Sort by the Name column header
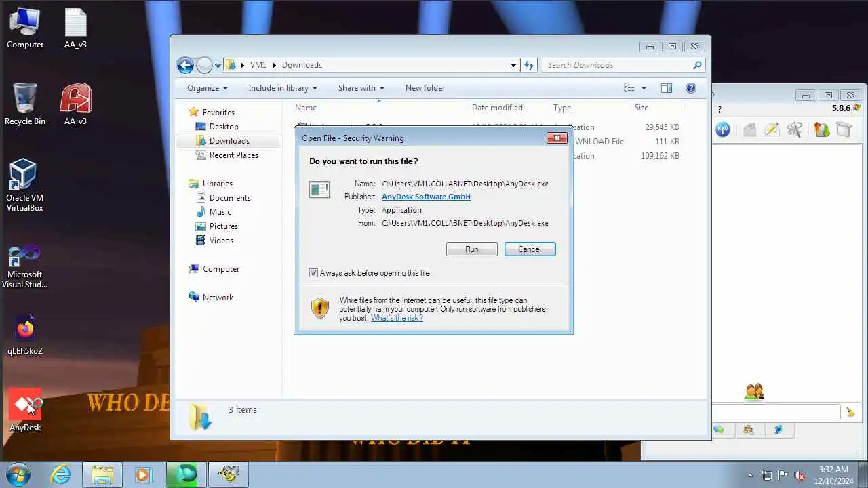The image size is (868, 488). [x=306, y=108]
